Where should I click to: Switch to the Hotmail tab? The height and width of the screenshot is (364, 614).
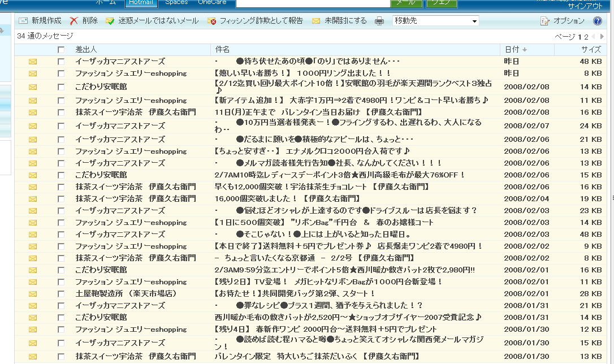[x=141, y=2]
